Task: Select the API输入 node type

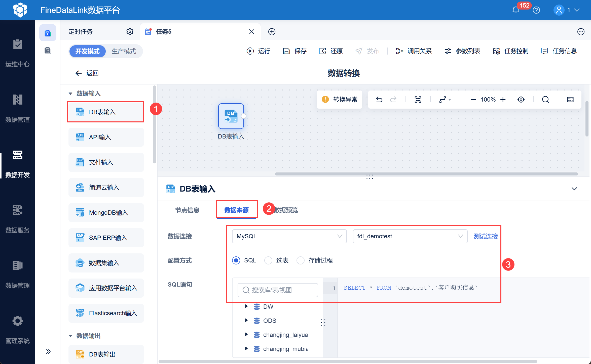Action: [106, 137]
